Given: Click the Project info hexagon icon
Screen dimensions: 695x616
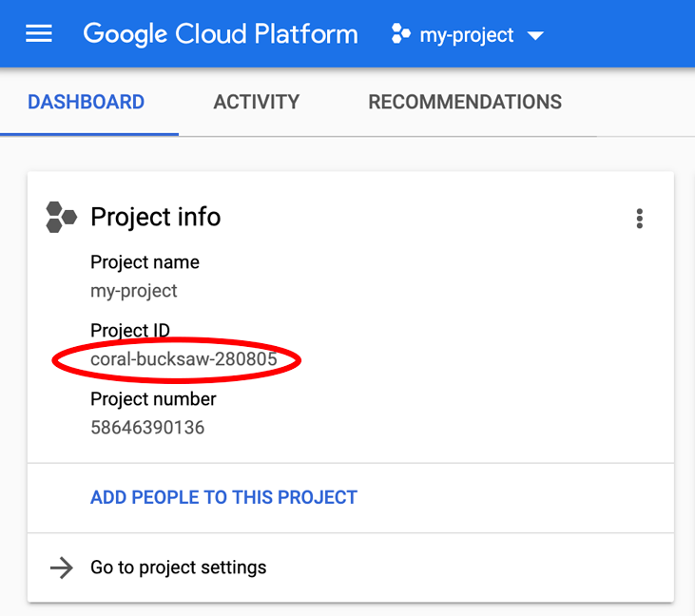Looking at the screenshot, I should [x=61, y=217].
